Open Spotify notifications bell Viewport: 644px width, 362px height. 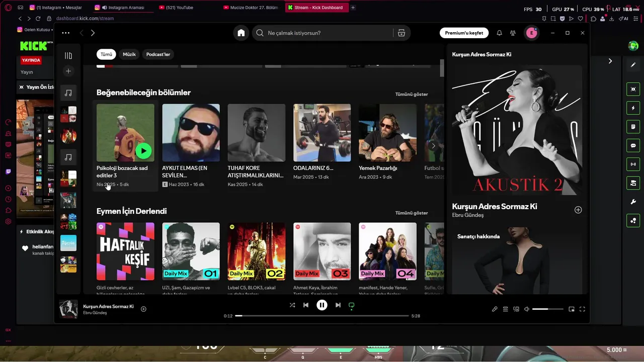click(499, 33)
